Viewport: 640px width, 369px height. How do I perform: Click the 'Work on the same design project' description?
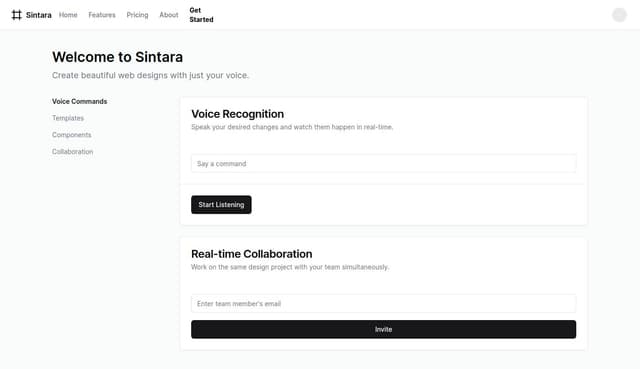(290, 267)
